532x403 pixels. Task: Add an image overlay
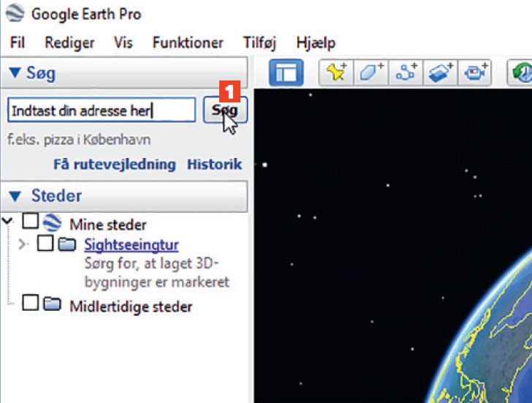click(x=441, y=72)
